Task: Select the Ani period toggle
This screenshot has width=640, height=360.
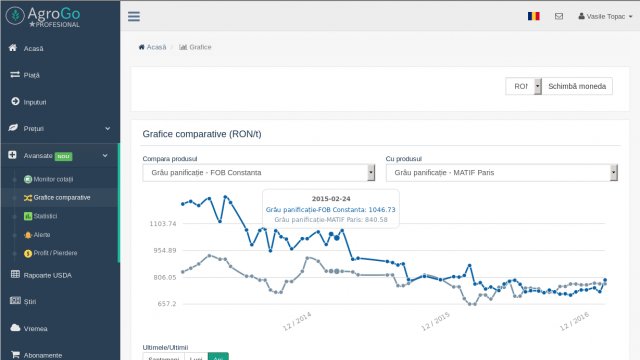Action: [x=218, y=357]
